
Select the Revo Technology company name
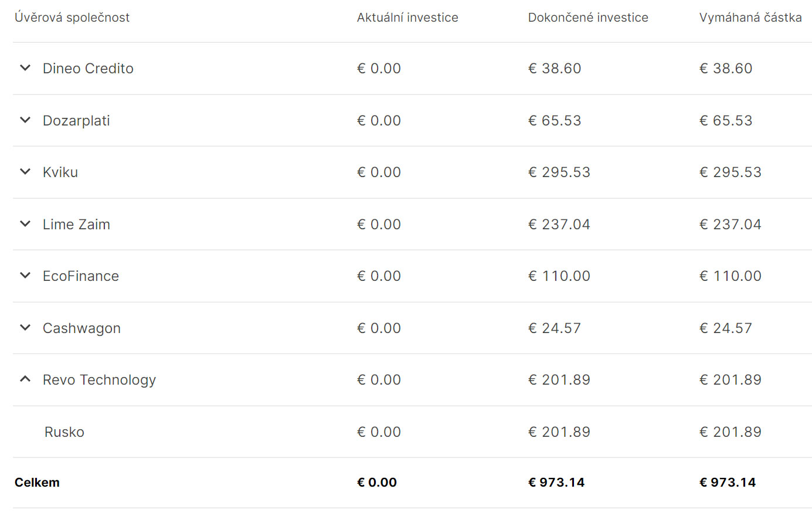click(x=100, y=380)
